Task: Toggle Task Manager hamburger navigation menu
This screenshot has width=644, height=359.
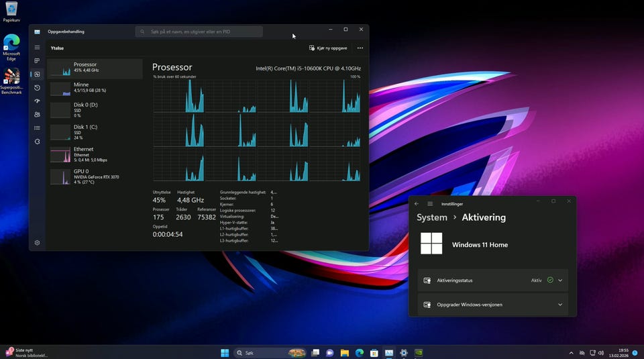Action: 37,48
